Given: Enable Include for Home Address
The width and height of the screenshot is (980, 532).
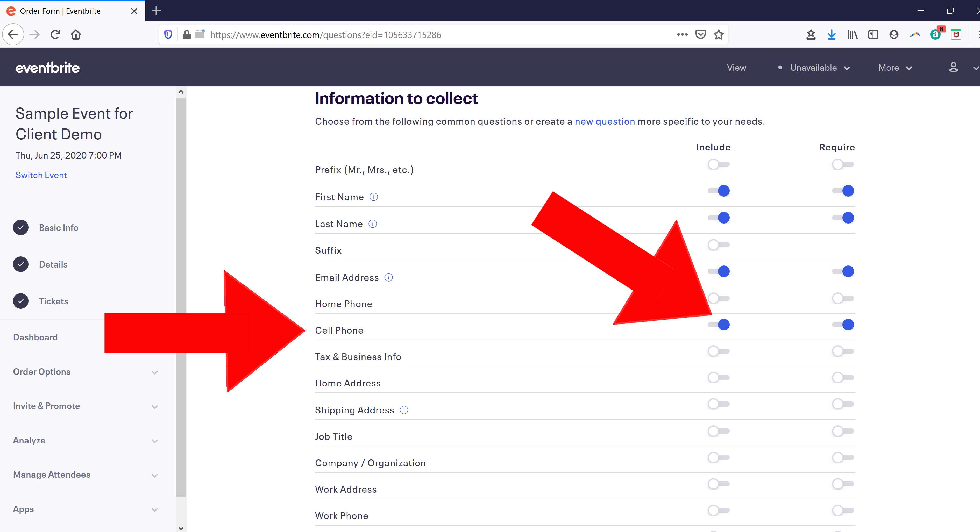Looking at the screenshot, I should point(718,378).
